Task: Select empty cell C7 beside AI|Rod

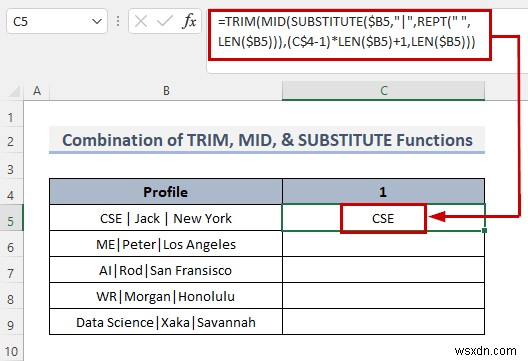Action: (x=384, y=270)
